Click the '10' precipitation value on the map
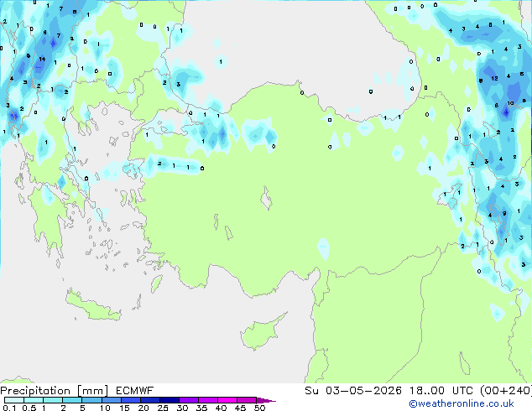Image resolution: width=532 pixels, height=411 pixels. pos(510,103)
